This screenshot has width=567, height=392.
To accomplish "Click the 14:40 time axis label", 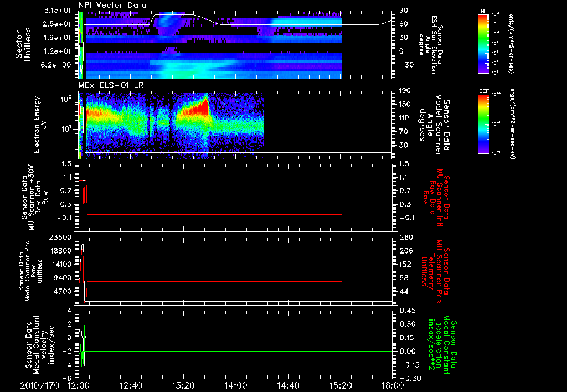I will pyautogui.click(x=288, y=385).
